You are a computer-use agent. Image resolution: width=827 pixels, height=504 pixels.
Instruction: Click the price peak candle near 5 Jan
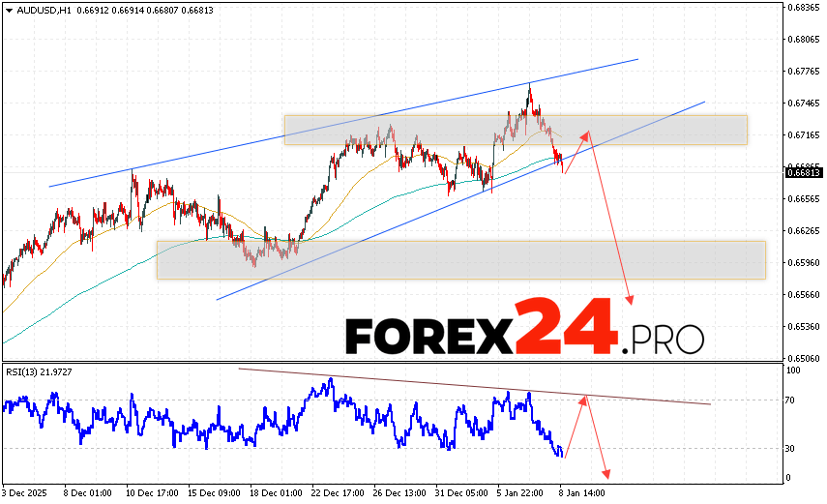point(529,89)
